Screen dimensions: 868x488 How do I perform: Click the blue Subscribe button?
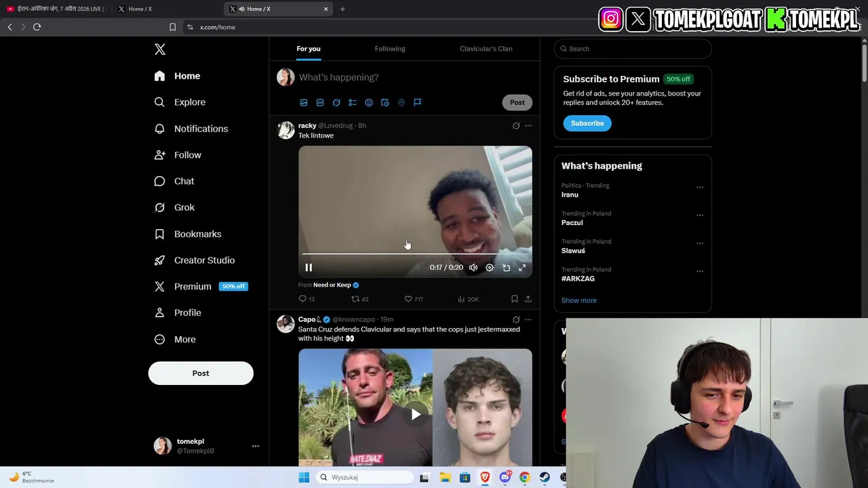click(587, 123)
